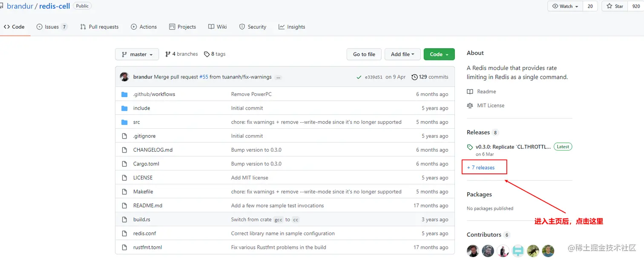The height and width of the screenshot is (260, 644).
Task: Open the Wiki tab
Action: tap(217, 27)
